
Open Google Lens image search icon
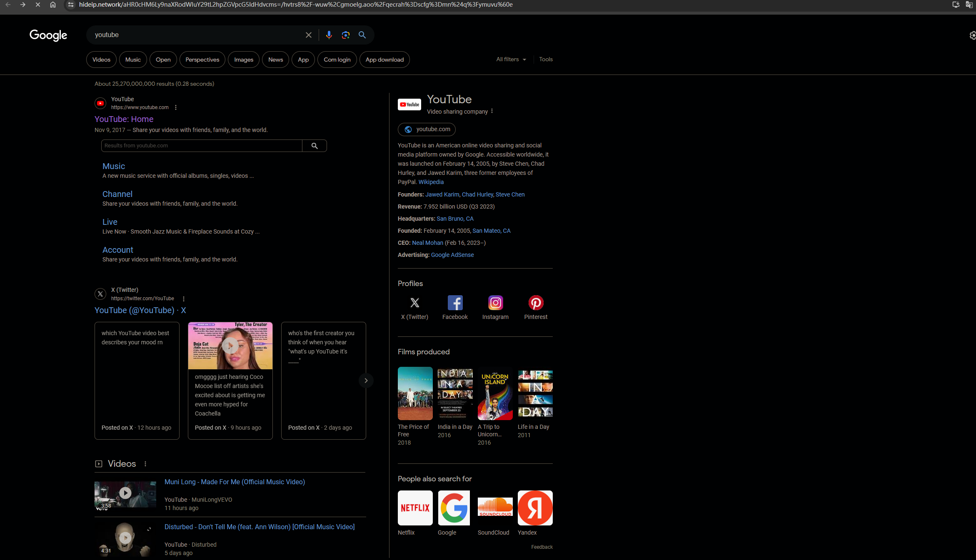pyautogui.click(x=345, y=35)
